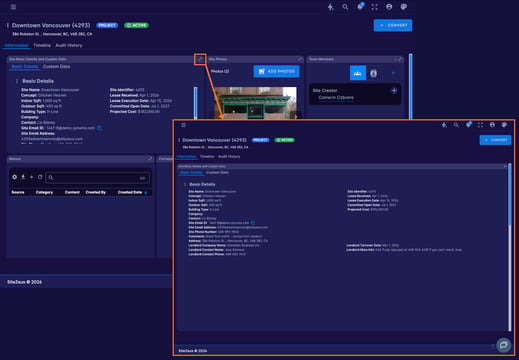Click the Created By column header in Memos

coord(96,192)
